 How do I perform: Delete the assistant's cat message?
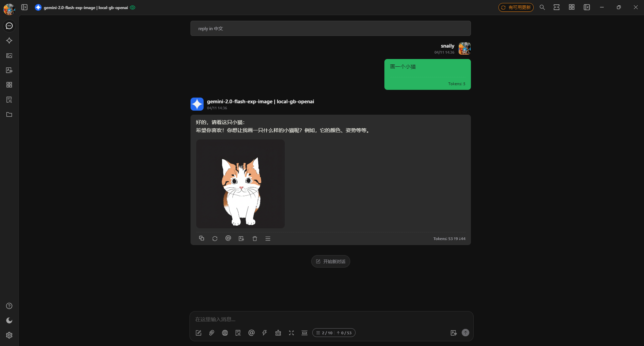[x=255, y=238]
